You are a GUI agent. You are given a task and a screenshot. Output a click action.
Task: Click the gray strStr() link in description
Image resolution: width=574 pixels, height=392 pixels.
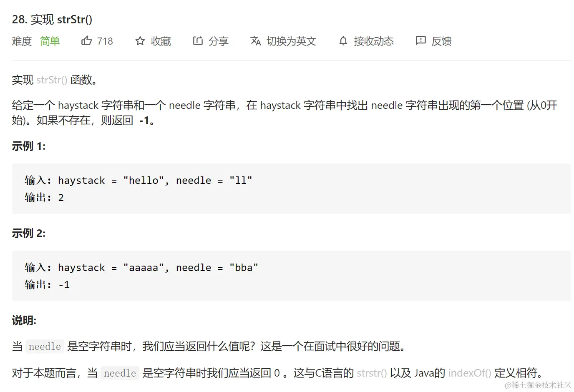click(52, 80)
